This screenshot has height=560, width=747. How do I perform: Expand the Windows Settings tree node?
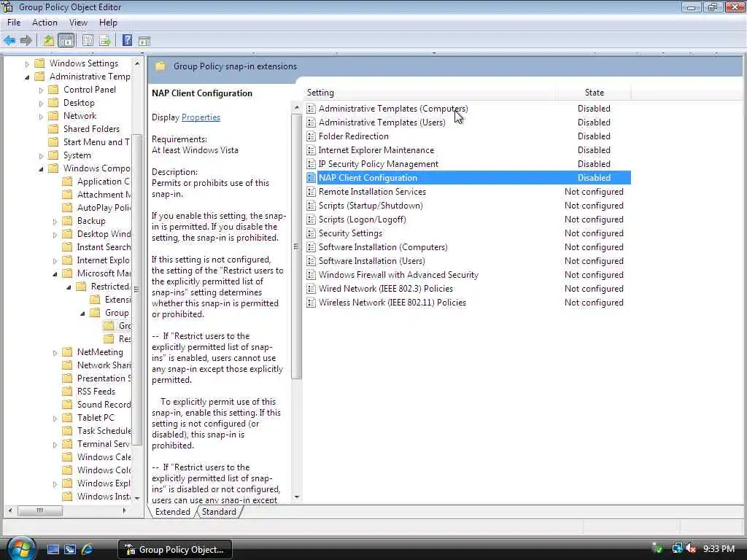click(27, 64)
